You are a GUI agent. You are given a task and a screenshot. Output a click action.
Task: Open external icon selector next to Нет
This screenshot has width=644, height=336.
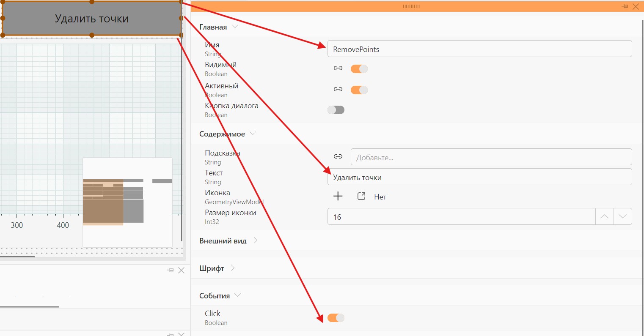361,196
